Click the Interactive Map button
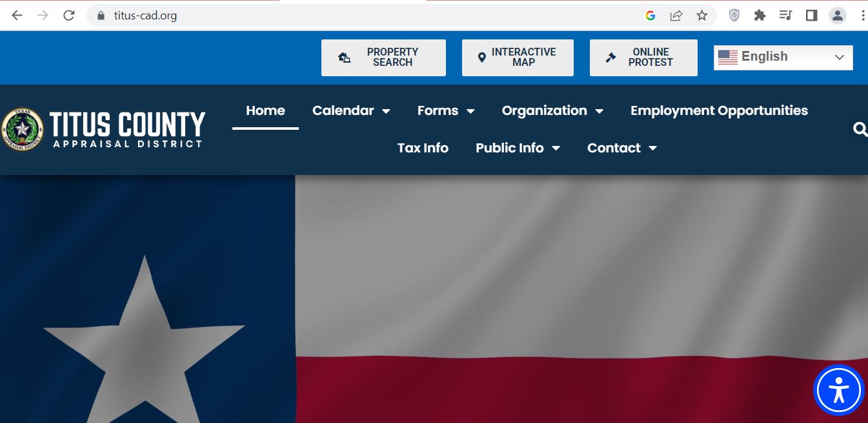This screenshot has width=868, height=423. (518, 57)
